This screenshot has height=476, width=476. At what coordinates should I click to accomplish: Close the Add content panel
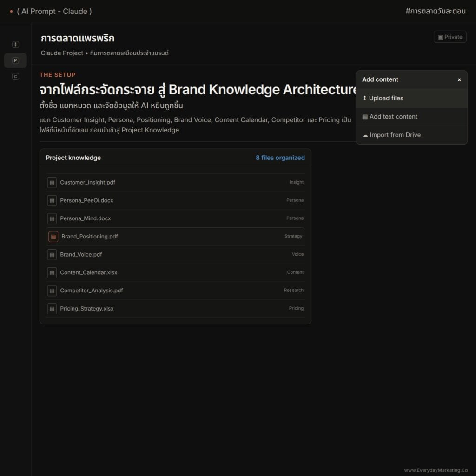coord(459,79)
